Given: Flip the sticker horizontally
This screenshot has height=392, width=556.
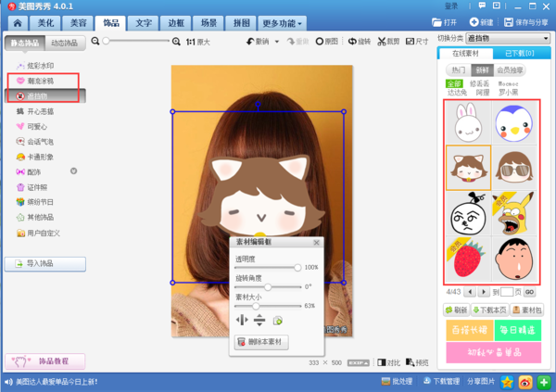Looking at the screenshot, I should click(243, 321).
